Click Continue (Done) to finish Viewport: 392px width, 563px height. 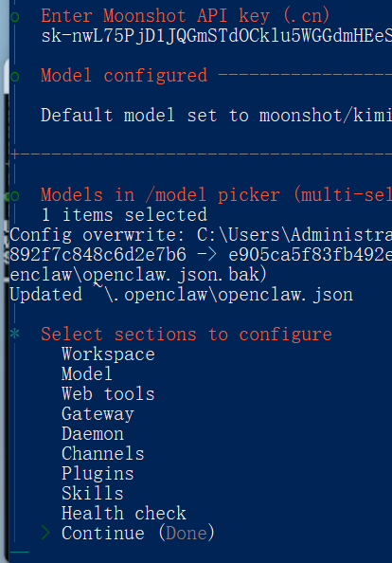tap(138, 534)
